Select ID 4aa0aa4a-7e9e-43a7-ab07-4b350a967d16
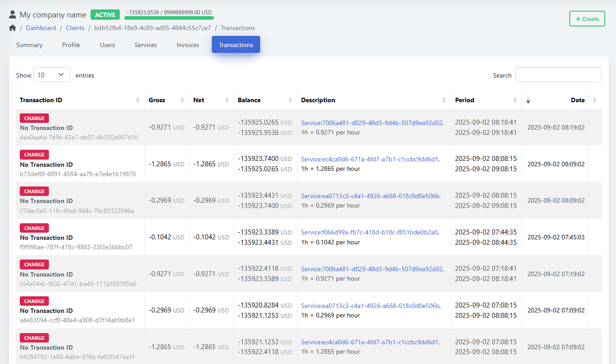Viewport: 616px width, 364px height. (79, 137)
